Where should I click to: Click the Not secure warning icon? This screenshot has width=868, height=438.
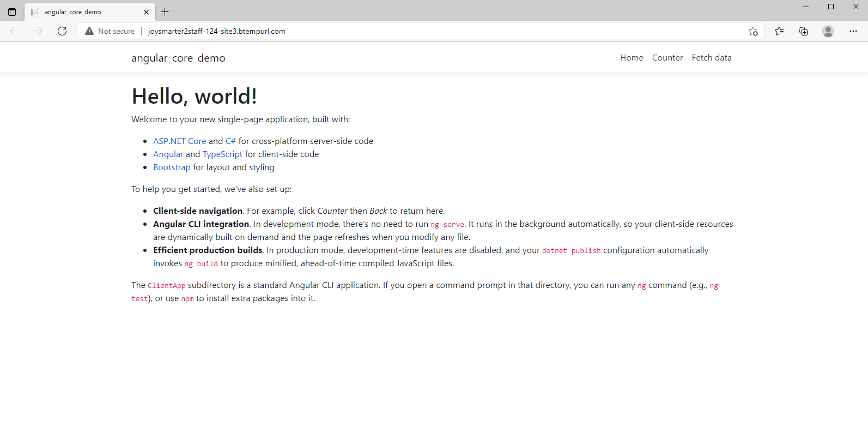tap(89, 31)
